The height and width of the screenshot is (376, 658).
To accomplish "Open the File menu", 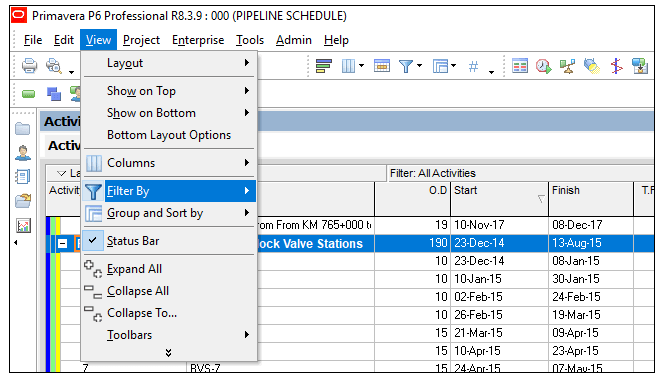I will pos(33,40).
